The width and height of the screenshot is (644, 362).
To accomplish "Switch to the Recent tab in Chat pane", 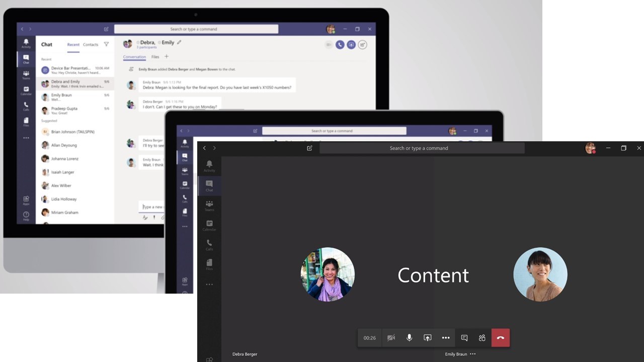I will coord(73,45).
